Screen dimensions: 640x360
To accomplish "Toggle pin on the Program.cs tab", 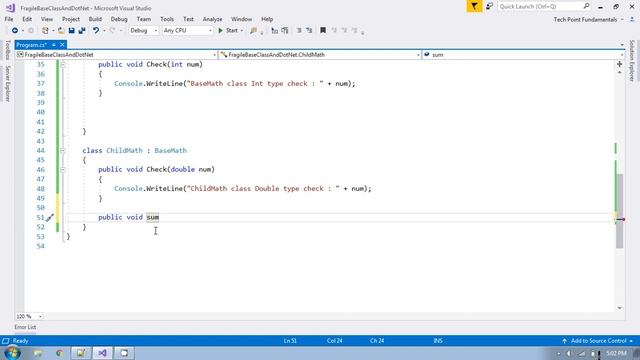I will click(53, 44).
